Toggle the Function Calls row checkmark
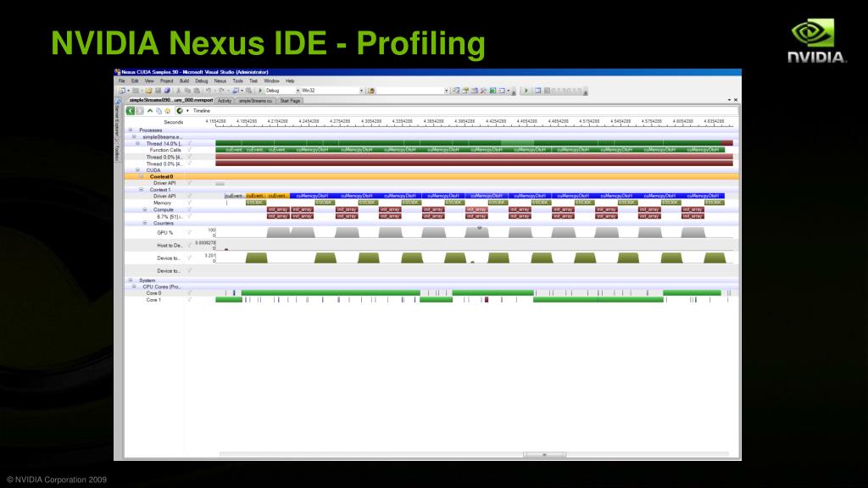868x488 pixels. (189, 150)
